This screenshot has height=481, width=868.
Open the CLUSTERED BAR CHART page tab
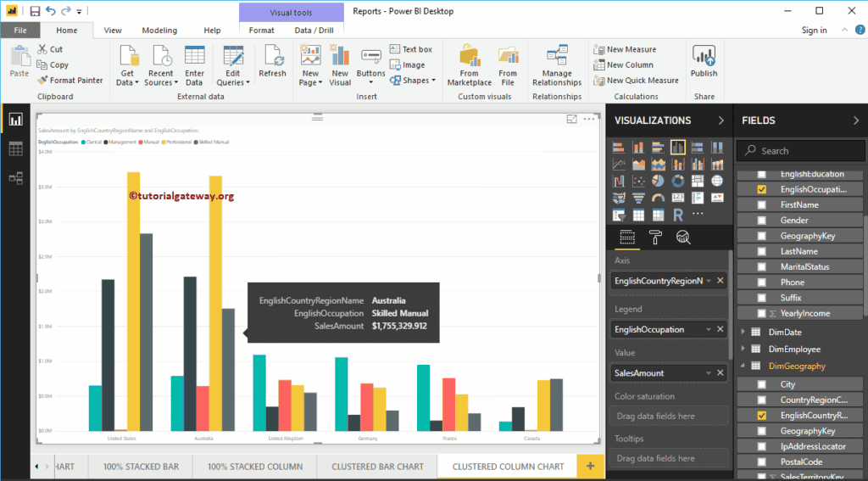[x=377, y=467]
